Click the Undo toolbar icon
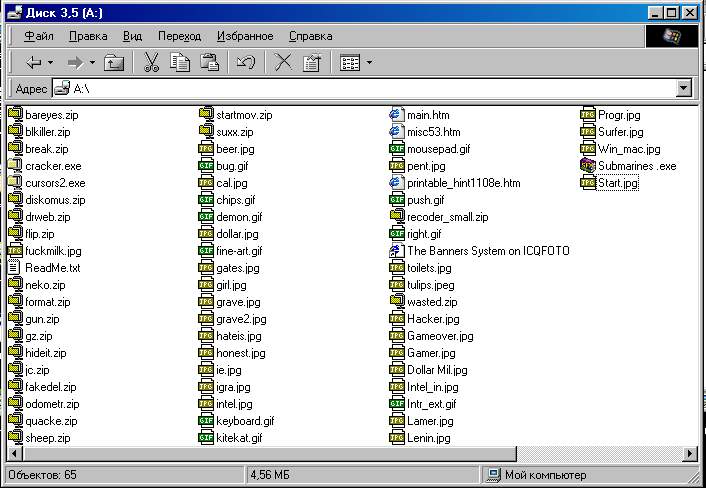This screenshot has width=706, height=488. pyautogui.click(x=246, y=63)
